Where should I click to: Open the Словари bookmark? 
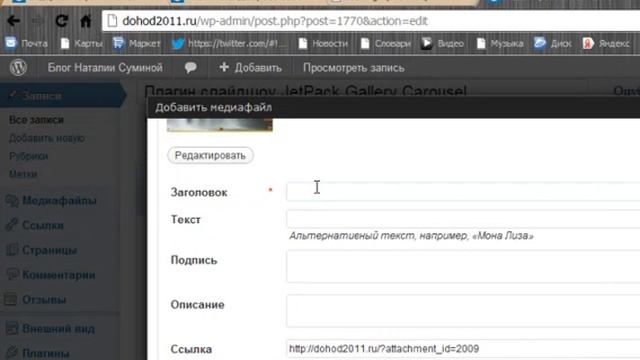coord(386,43)
